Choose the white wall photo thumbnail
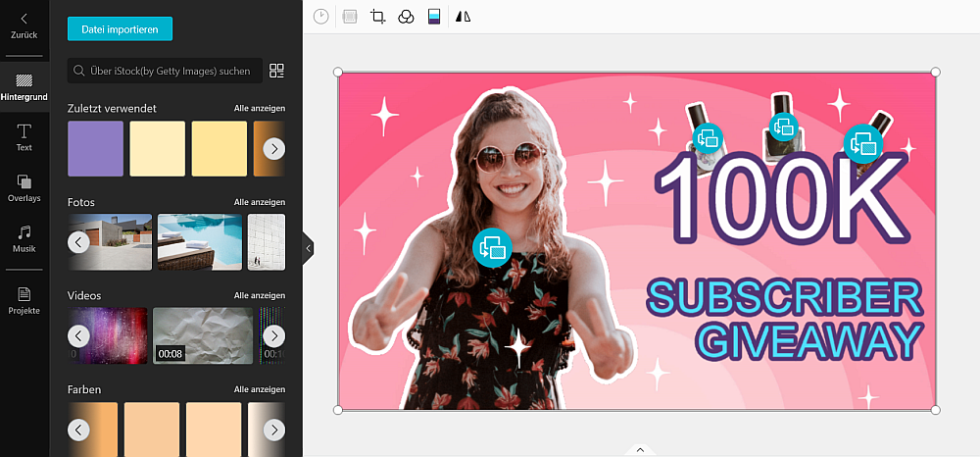This screenshot has width=980, height=457. [x=267, y=242]
